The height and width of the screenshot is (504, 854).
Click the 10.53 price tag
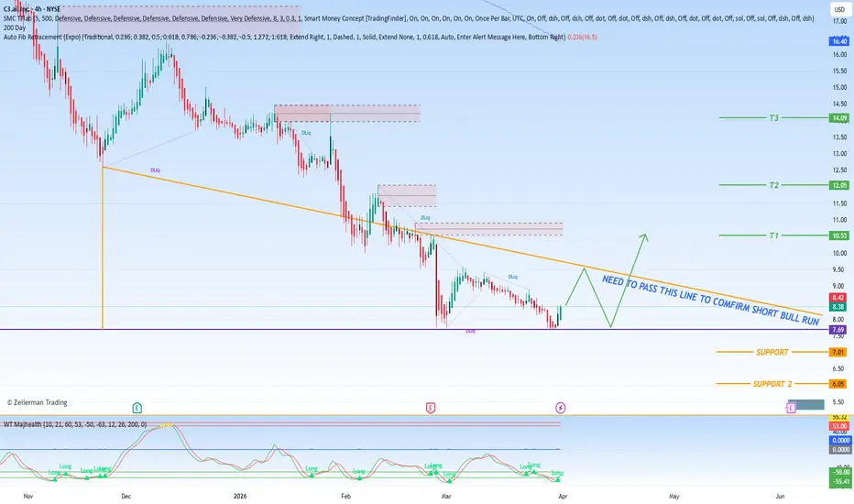pos(838,236)
